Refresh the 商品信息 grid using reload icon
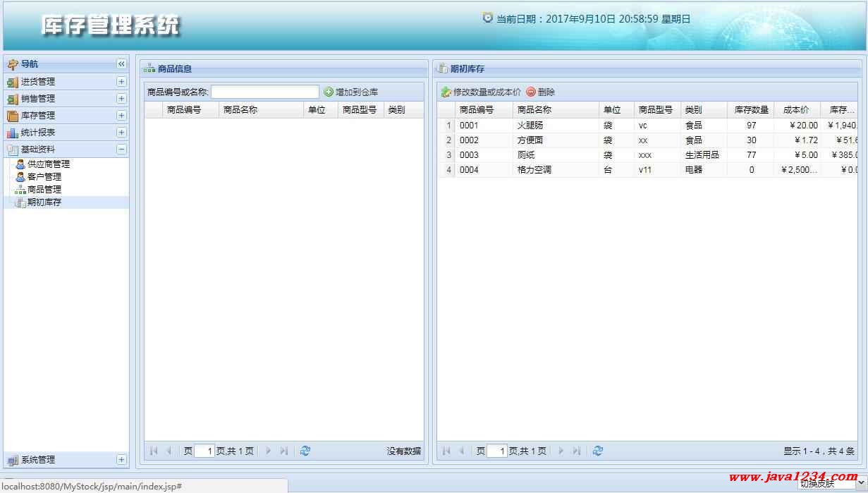The height and width of the screenshot is (493, 868). pyautogui.click(x=305, y=451)
